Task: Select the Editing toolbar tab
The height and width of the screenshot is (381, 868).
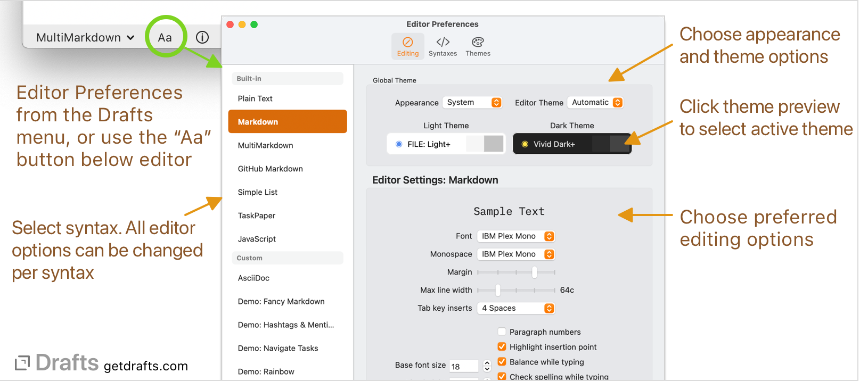Action: [408, 46]
